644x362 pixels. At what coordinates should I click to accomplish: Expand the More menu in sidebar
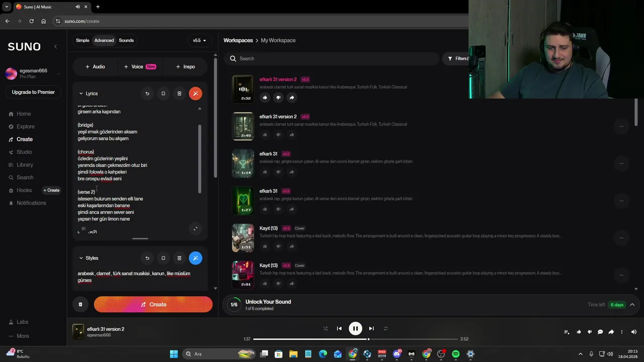[x=19, y=336]
